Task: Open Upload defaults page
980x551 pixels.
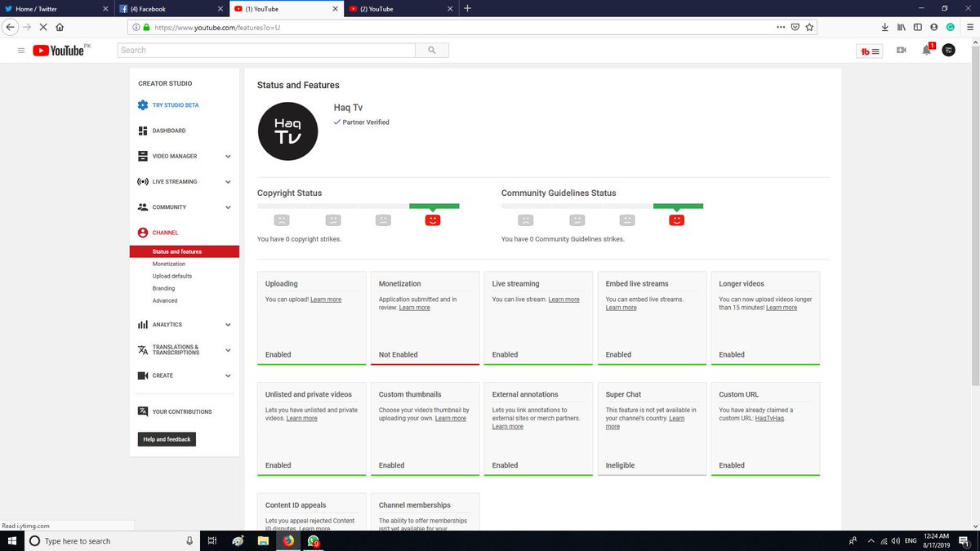Action: 172,276
